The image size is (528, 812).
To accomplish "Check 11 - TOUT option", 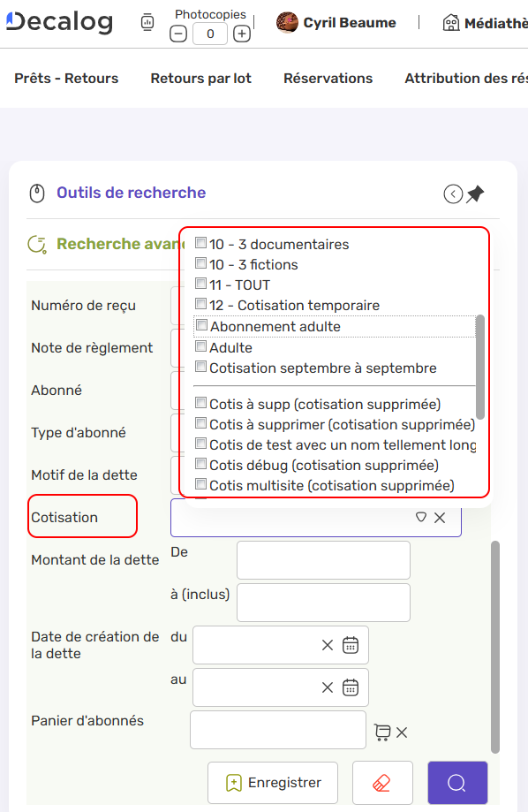I will tap(200, 284).
